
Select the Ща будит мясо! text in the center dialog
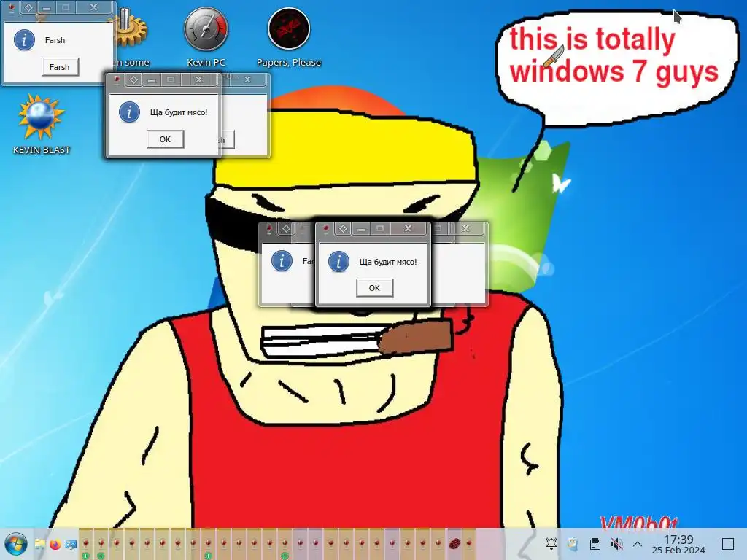[388, 262]
